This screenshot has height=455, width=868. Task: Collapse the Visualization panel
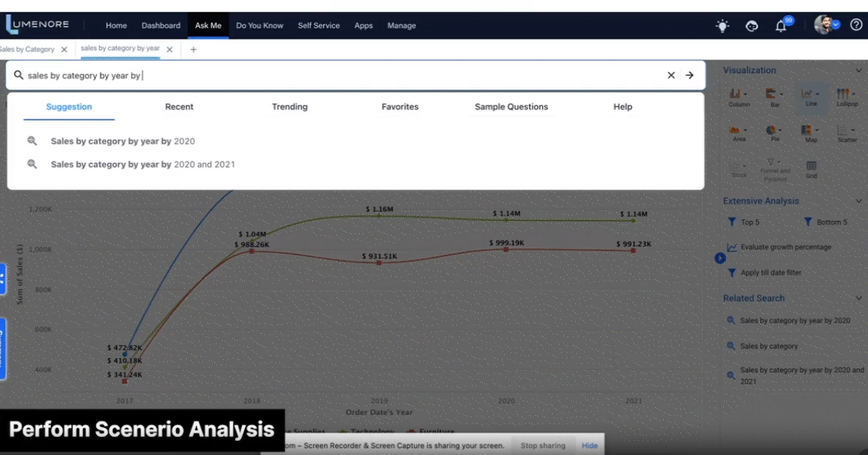[859, 70]
